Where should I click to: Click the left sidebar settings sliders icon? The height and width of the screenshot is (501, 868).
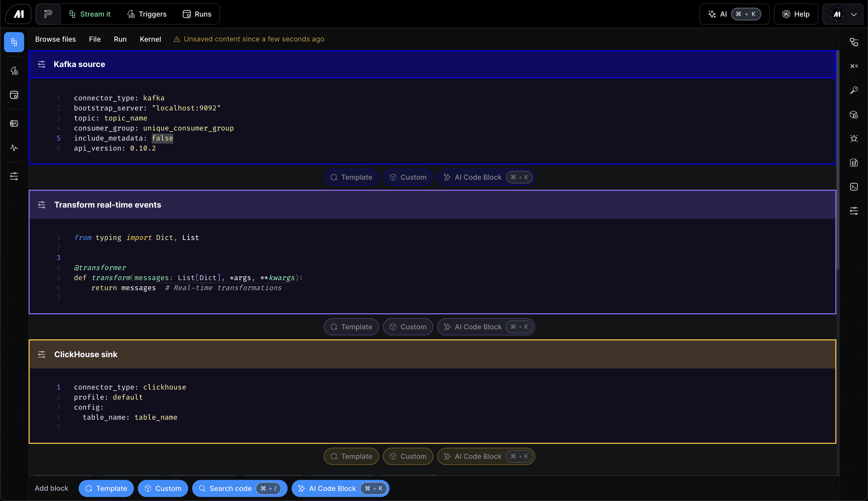[14, 176]
